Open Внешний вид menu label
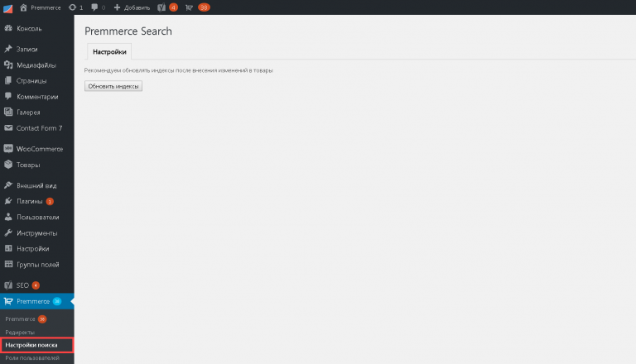The width and height of the screenshot is (636, 364). pyautogui.click(x=36, y=185)
